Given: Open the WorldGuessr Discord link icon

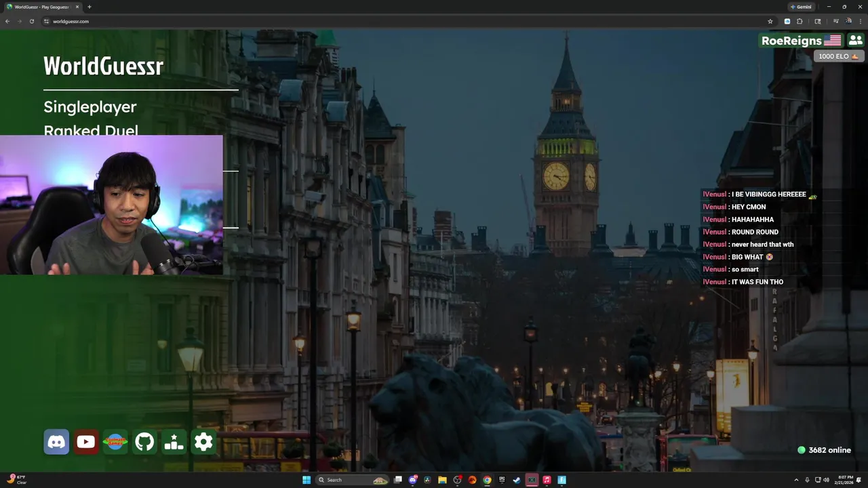Looking at the screenshot, I should (56, 443).
